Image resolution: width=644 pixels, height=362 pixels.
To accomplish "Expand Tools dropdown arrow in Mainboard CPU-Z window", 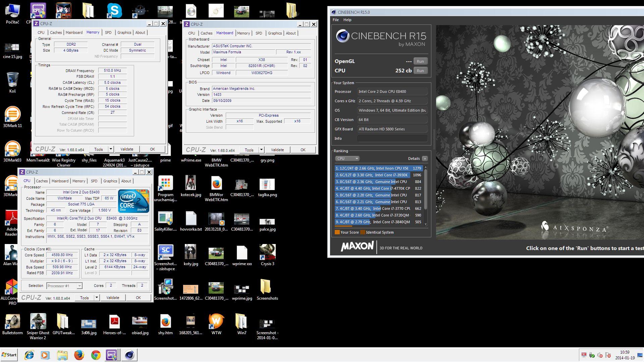I will [x=261, y=150].
